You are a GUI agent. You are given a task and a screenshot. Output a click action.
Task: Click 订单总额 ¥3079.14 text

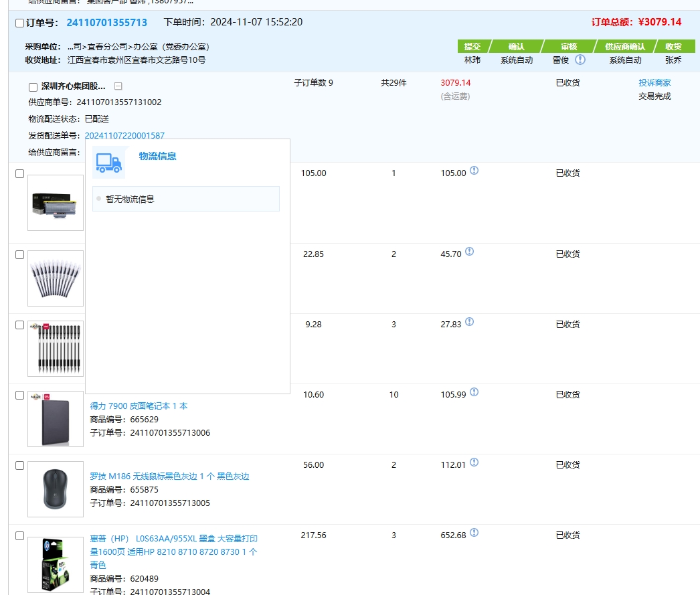(636, 22)
